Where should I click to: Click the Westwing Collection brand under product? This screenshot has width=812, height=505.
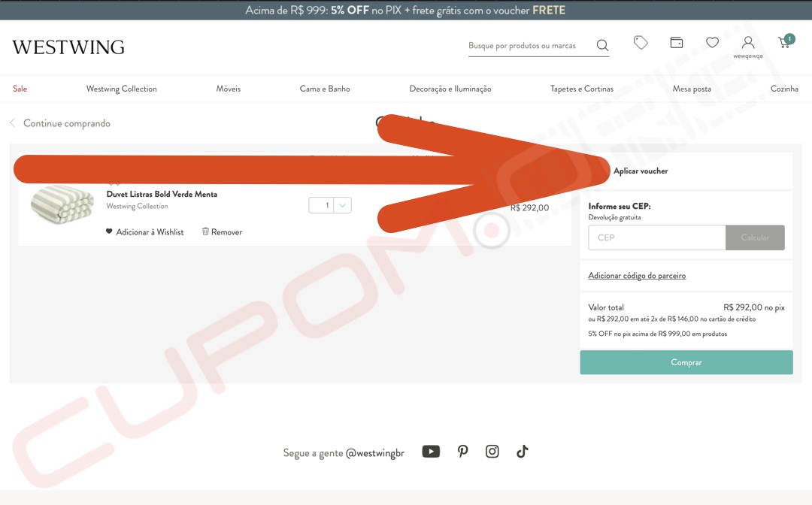point(138,206)
